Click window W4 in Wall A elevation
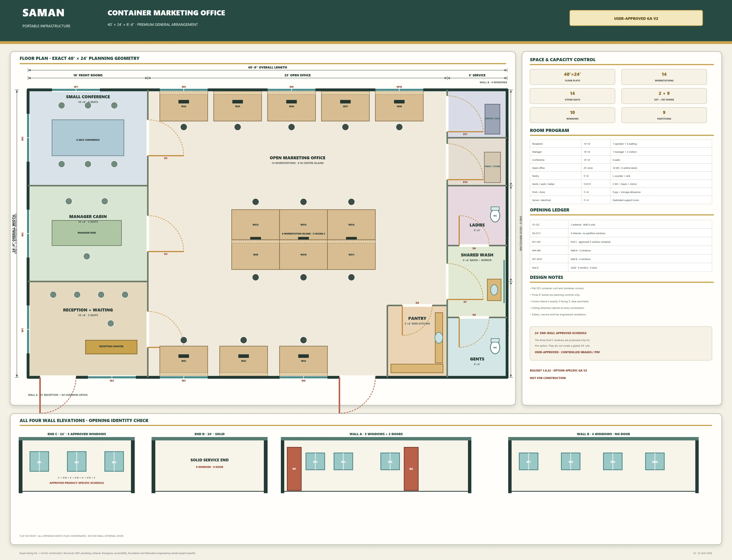The image size is (732, 560). click(315, 461)
